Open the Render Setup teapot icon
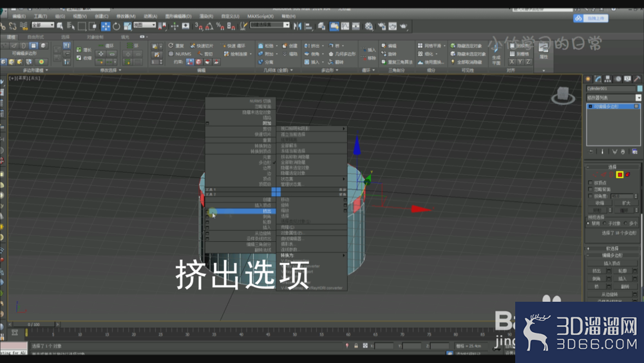Viewport: 644px width, 363px height. [382, 26]
